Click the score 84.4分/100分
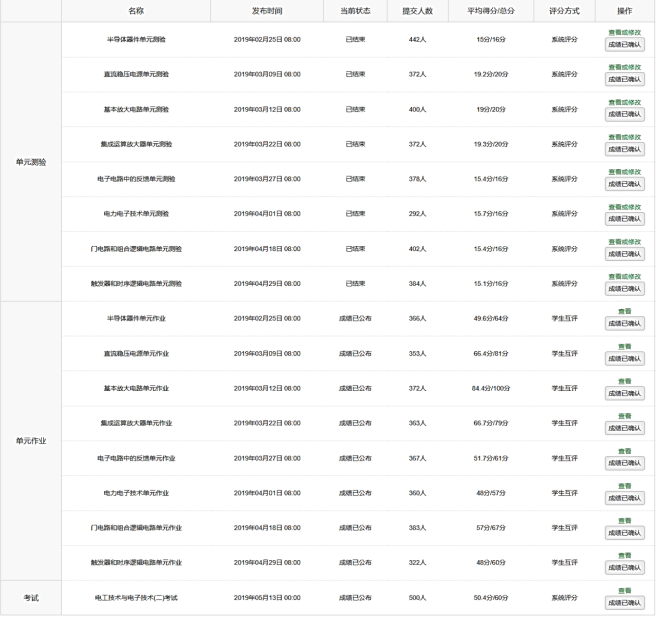The image size is (656, 618). click(491, 388)
